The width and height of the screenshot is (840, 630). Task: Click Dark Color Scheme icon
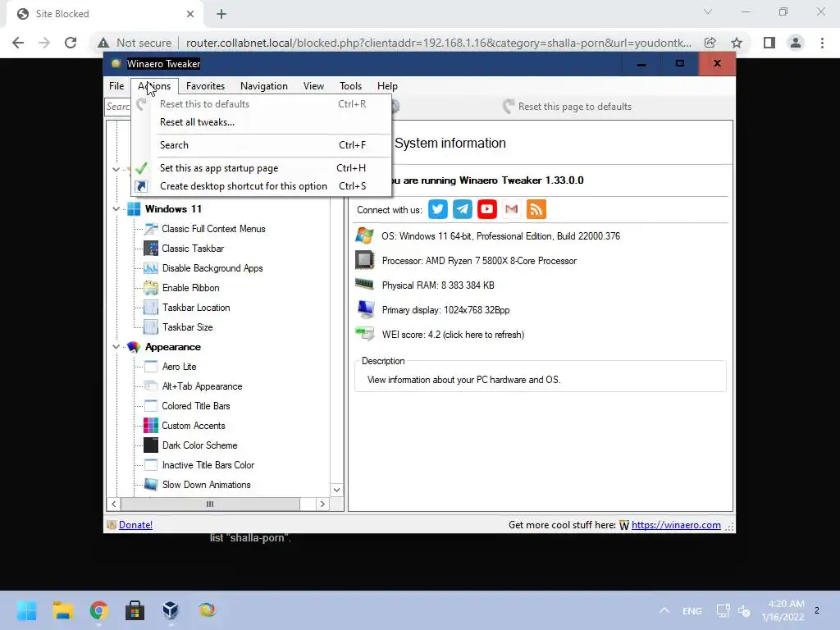(x=151, y=445)
